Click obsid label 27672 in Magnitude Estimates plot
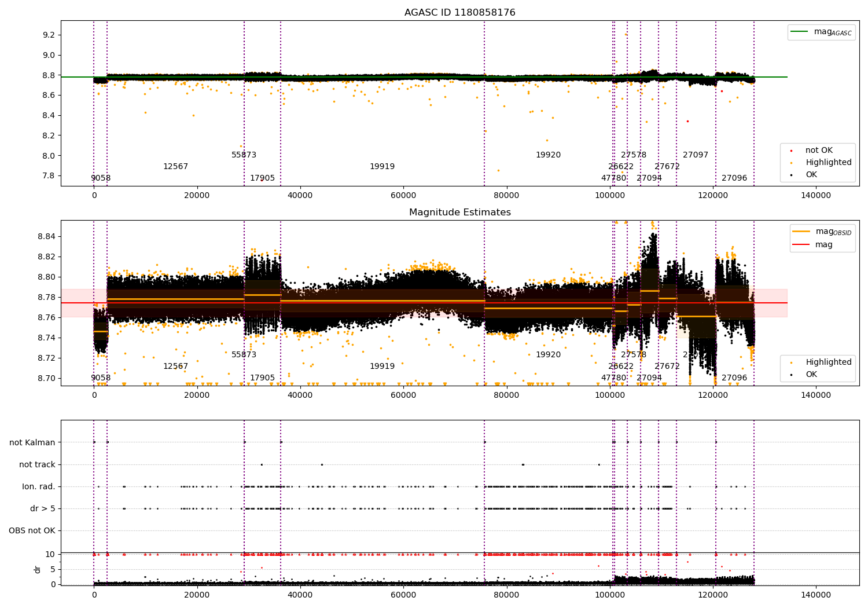 [667, 367]
